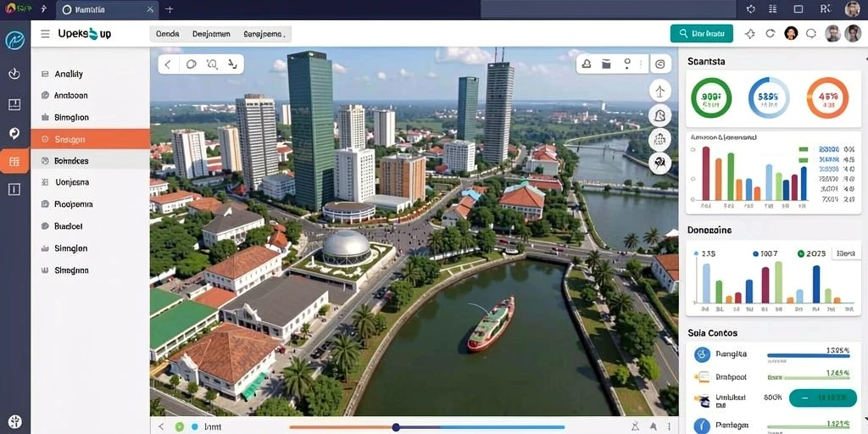Toggle the 235 light blue legend dot
The width and height of the screenshot is (868, 434).
[697, 253]
